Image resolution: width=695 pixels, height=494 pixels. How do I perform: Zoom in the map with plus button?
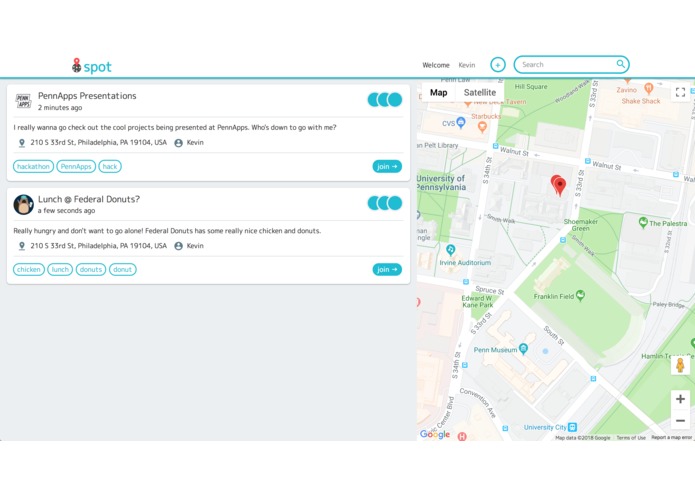[680, 399]
